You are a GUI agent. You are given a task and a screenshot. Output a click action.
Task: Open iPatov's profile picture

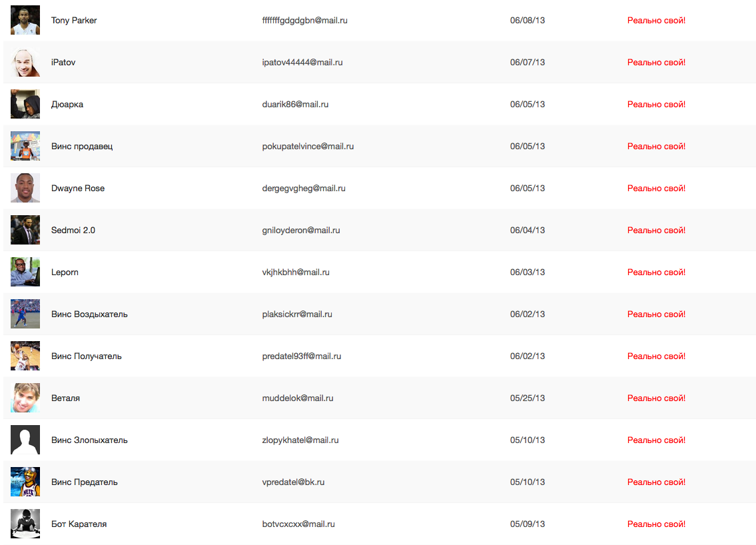[25, 62]
